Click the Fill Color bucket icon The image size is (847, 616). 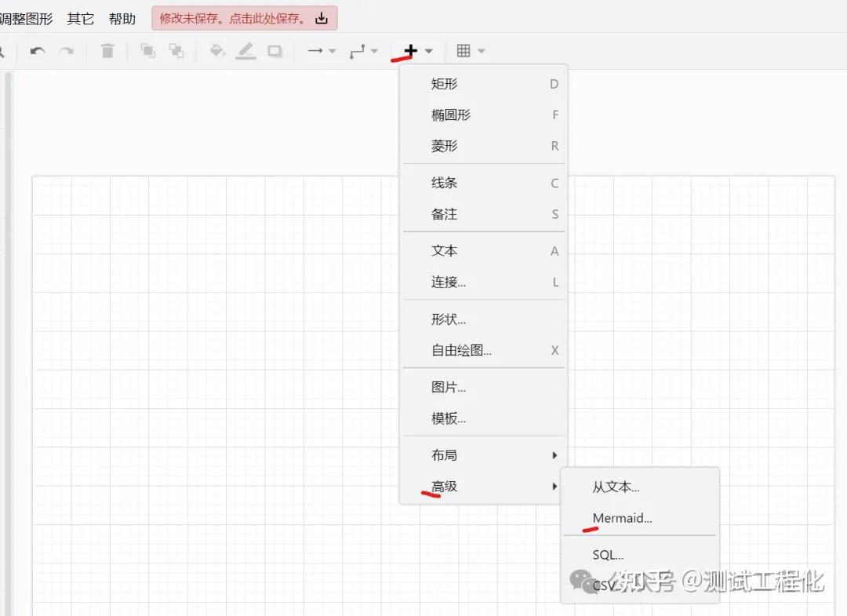(x=217, y=50)
